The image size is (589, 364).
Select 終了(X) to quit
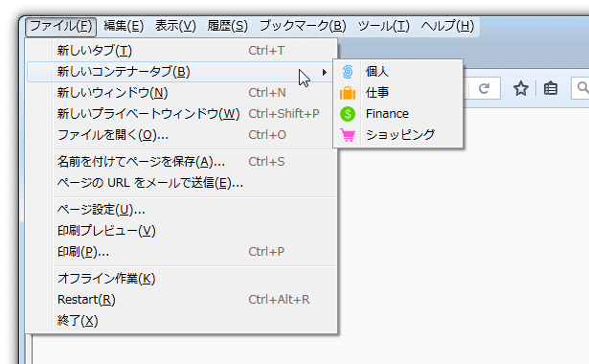click(181, 321)
